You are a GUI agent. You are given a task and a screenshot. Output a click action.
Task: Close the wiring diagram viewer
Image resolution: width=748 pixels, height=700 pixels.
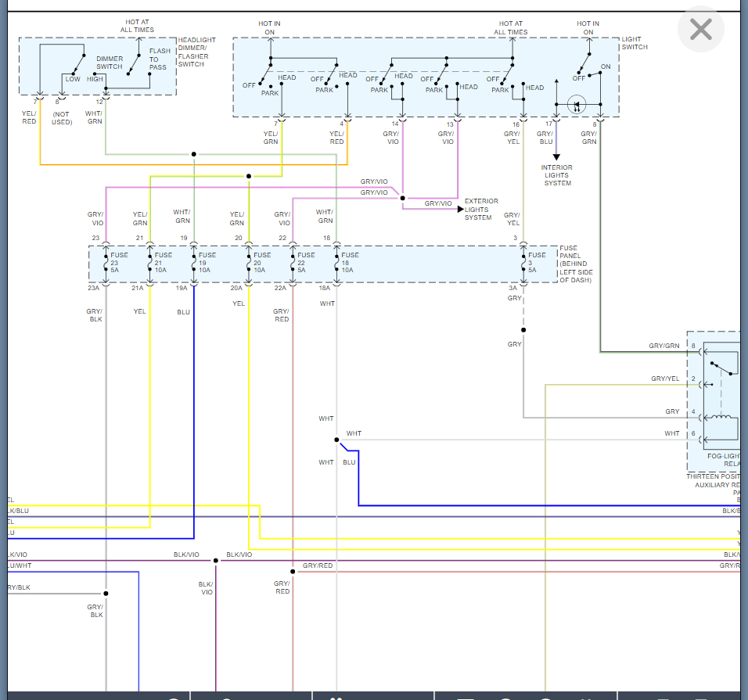coord(700,30)
